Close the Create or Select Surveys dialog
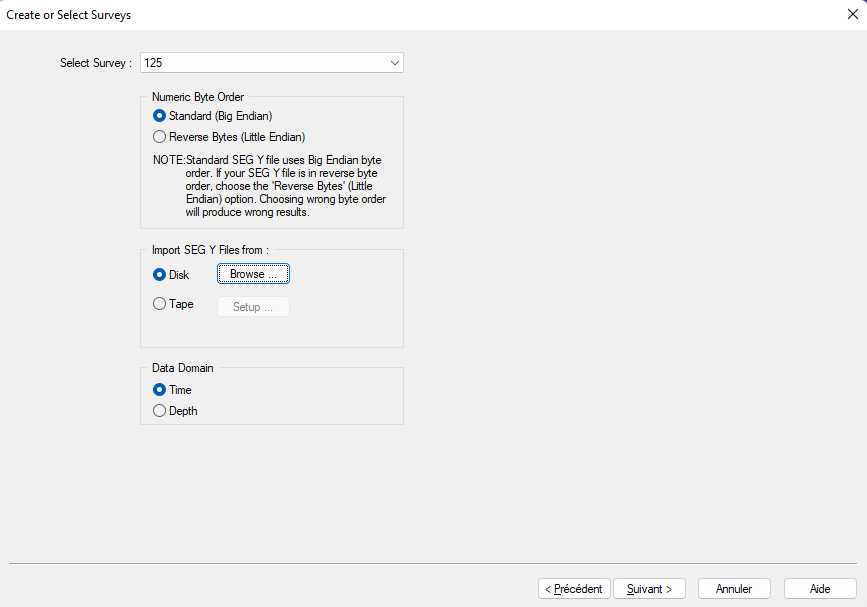Viewport: 867px width, 607px height. 852,14
